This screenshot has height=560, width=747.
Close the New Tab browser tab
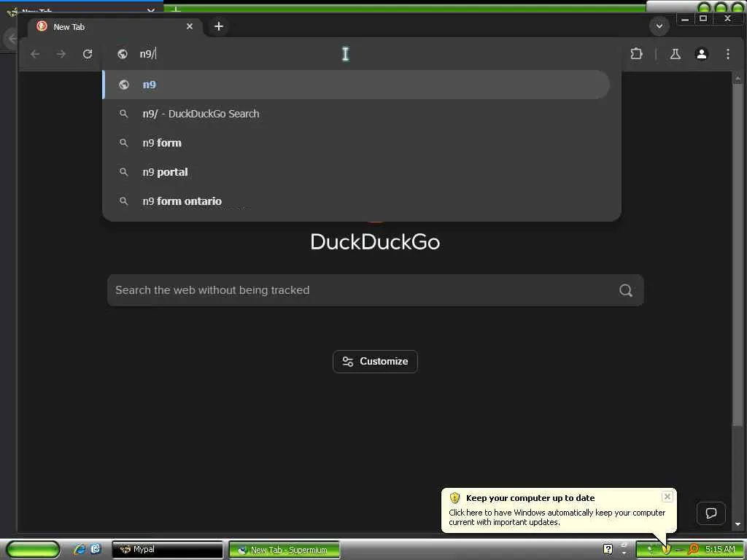pyautogui.click(x=190, y=26)
